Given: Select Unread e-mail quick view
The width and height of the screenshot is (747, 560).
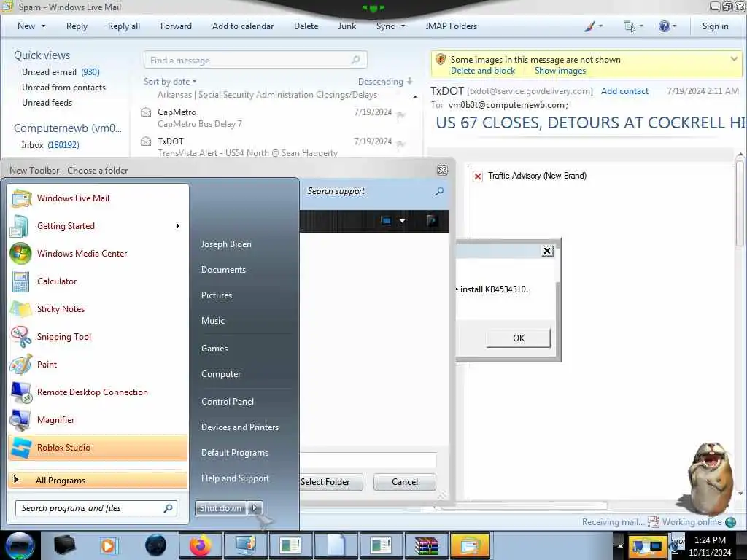Looking at the screenshot, I should (x=61, y=72).
